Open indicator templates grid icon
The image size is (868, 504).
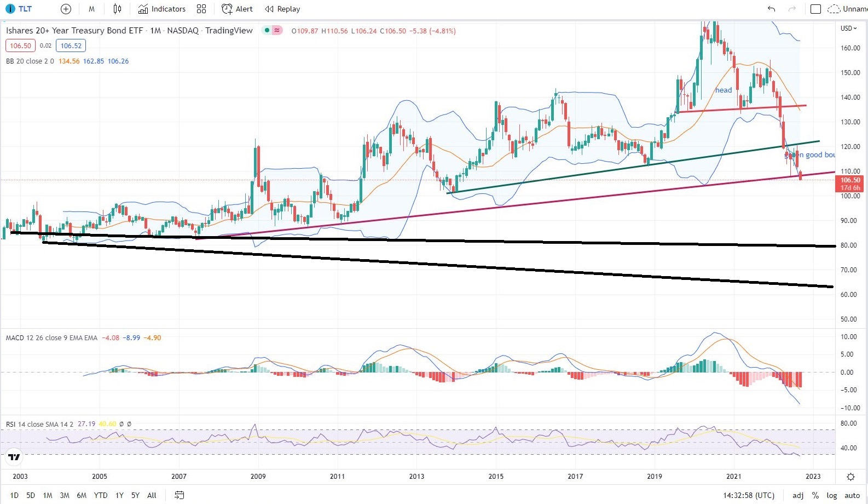pos(201,9)
